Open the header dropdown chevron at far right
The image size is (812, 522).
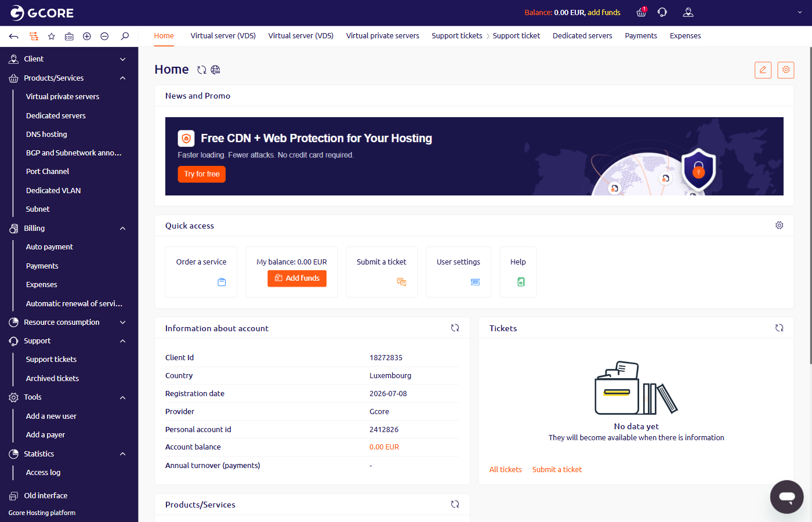[800, 12]
